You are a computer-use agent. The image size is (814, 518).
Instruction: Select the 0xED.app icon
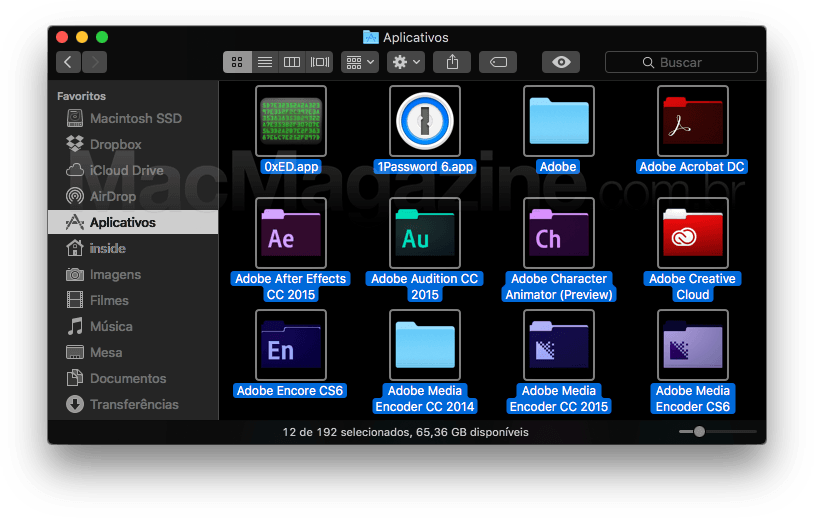tap(291, 121)
